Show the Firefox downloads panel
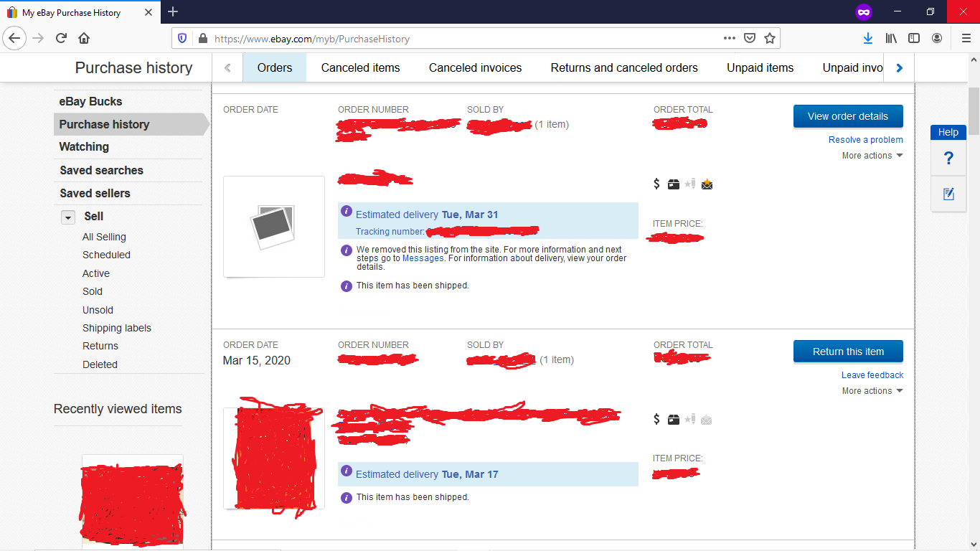Viewport: 980px width, 551px height. 867,38
